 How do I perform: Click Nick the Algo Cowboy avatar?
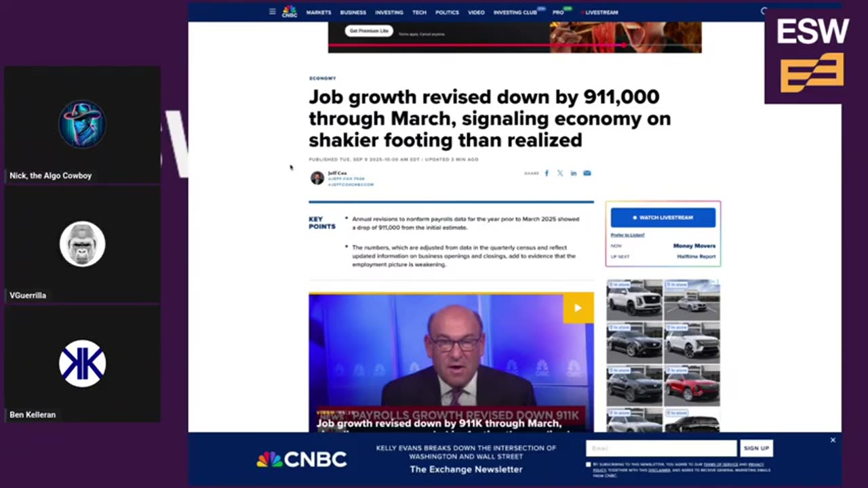point(82,124)
